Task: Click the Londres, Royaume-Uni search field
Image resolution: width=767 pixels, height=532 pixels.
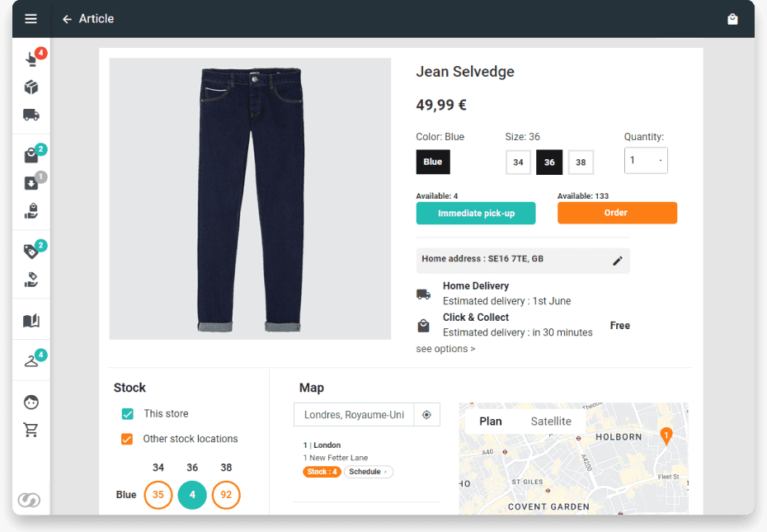Action: pyautogui.click(x=354, y=415)
